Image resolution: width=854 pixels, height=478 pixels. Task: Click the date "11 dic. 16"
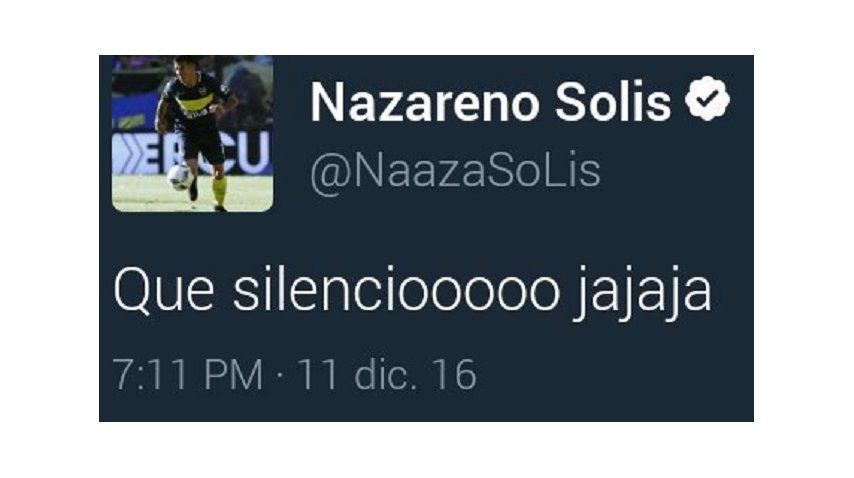387,375
